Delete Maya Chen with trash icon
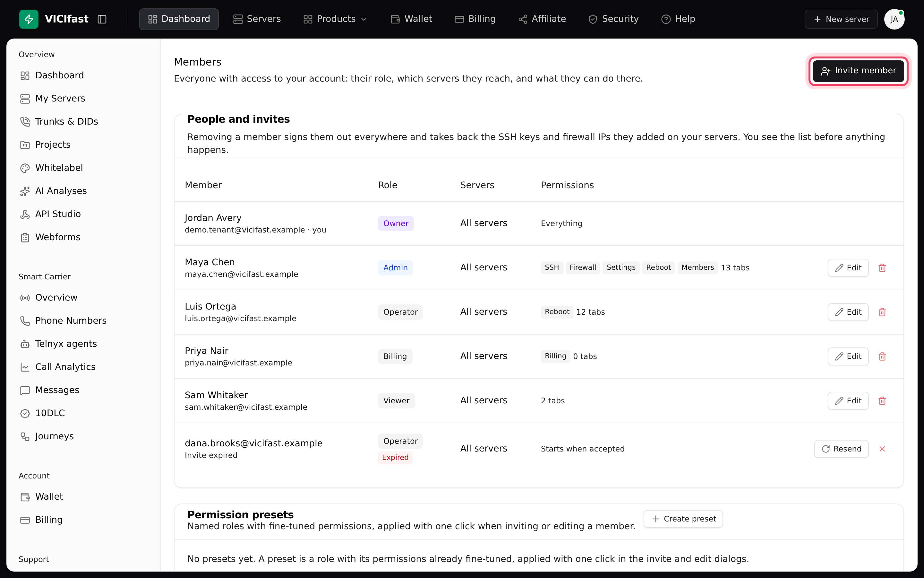924x578 pixels. pos(882,267)
